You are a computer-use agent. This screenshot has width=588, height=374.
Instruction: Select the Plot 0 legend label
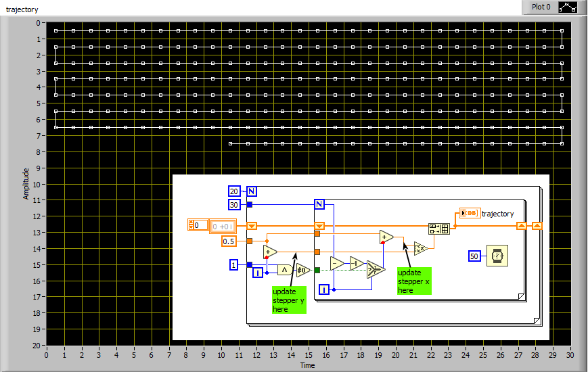[x=541, y=7]
